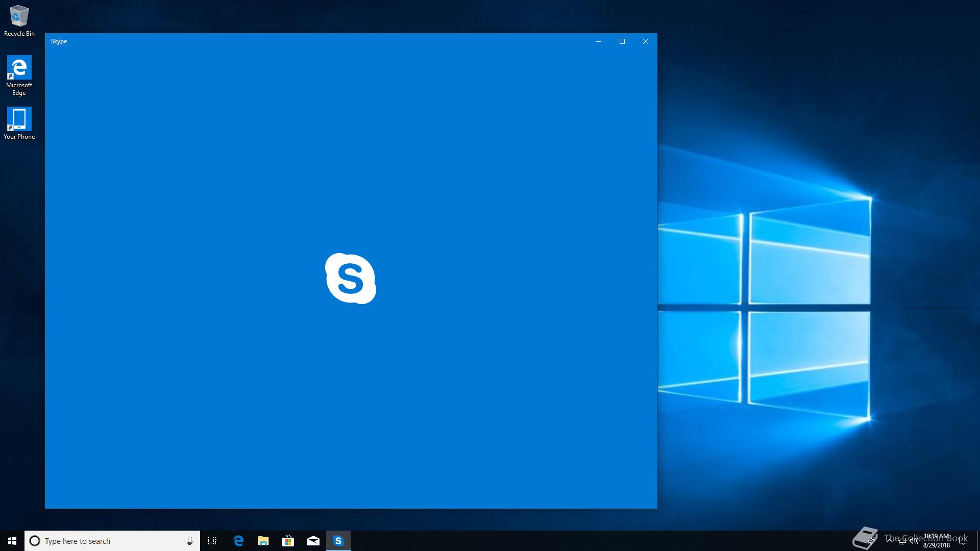This screenshot has height=551, width=980.
Task: Focus the Type here to search box
Action: [112, 541]
